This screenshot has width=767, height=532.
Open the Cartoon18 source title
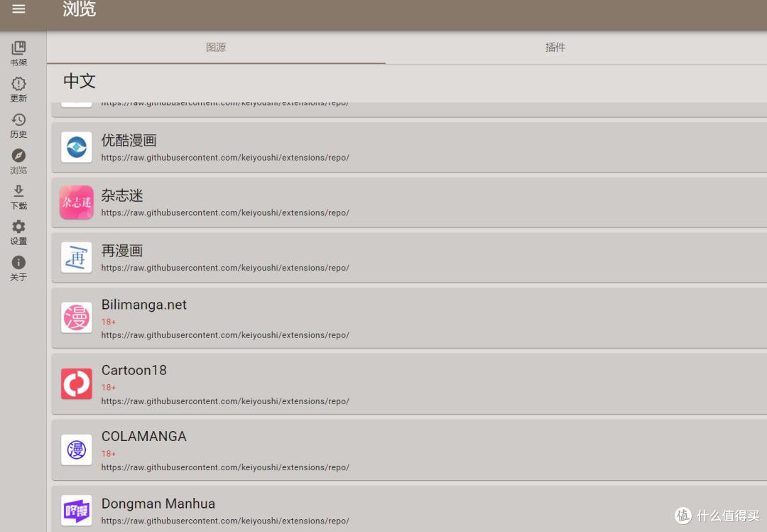[x=134, y=371]
